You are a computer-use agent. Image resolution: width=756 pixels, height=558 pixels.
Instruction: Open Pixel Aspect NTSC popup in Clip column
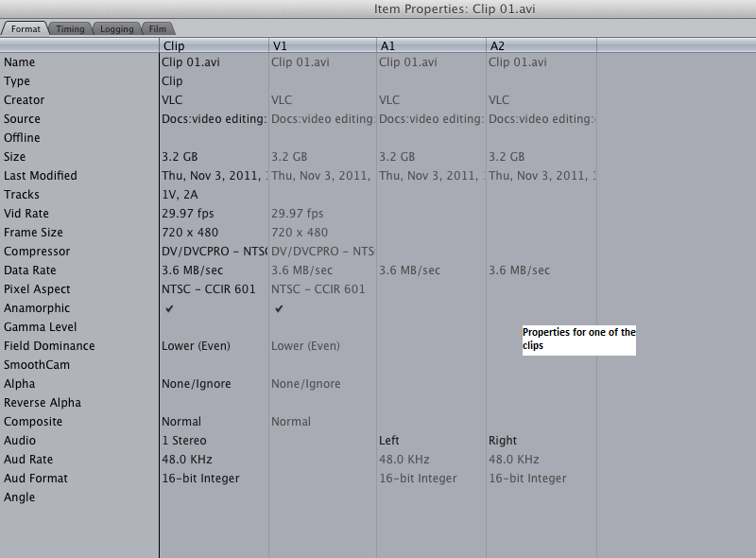coord(208,289)
